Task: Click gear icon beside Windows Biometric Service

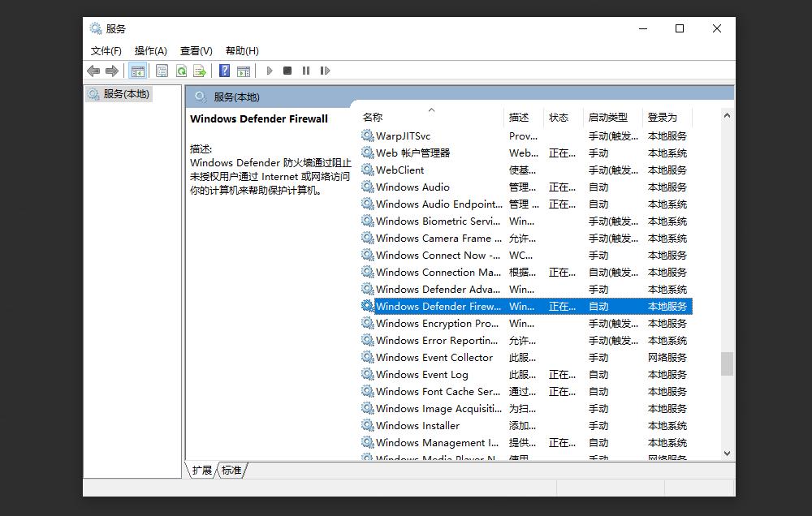Action: point(367,221)
